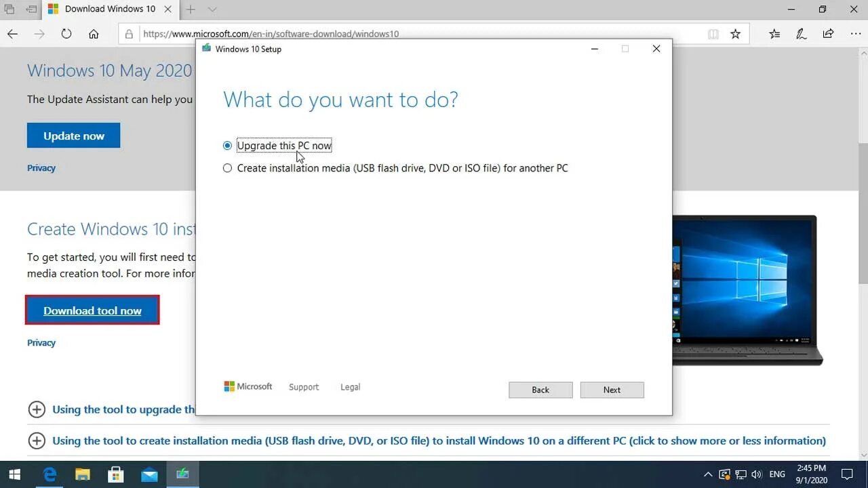The height and width of the screenshot is (488, 868).
Task: Open tab previews chevron dropdown
Action: click(x=213, y=9)
